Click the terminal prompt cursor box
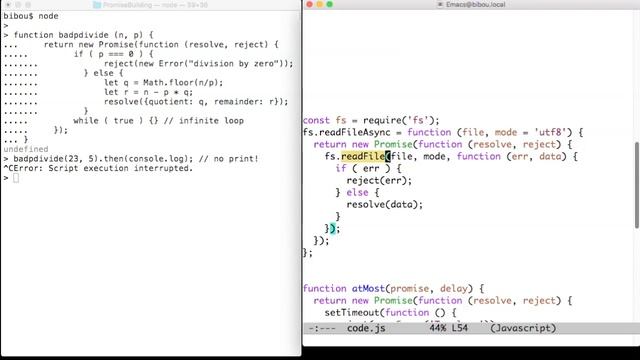 pos(16,178)
